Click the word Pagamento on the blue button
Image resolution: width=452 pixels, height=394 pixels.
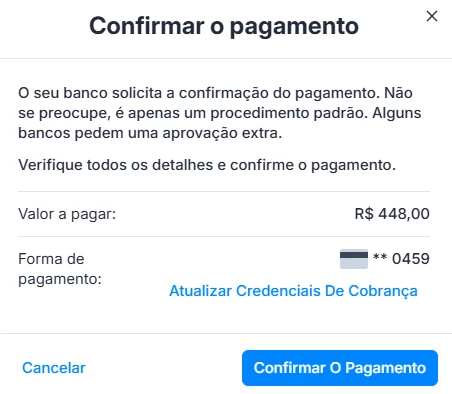[x=386, y=368]
